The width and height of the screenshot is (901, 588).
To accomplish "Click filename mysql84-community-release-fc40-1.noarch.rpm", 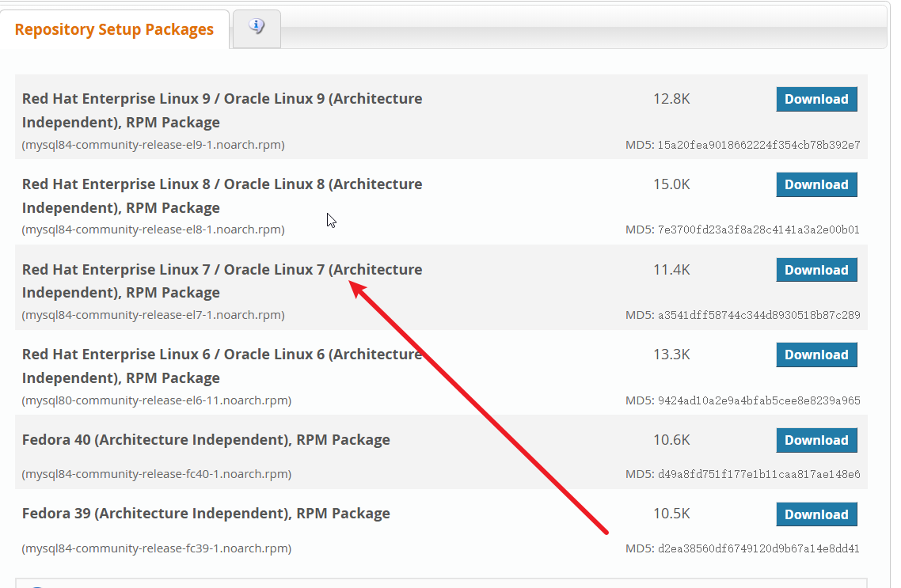I will coord(156,474).
